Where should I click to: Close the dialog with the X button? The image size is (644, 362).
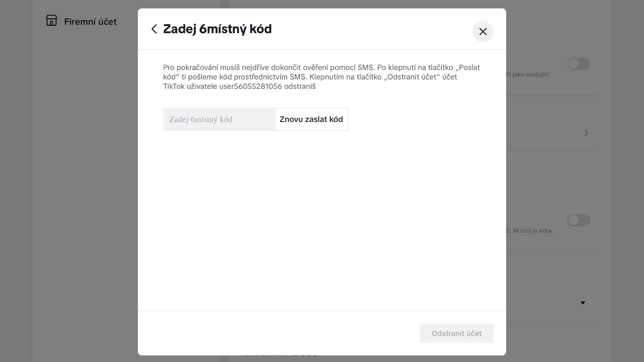point(483,32)
